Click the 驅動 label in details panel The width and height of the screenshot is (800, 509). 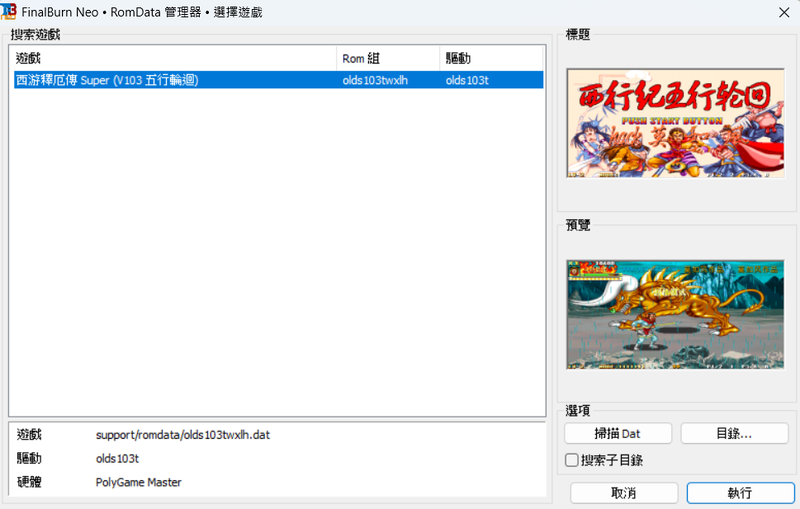tap(29, 458)
